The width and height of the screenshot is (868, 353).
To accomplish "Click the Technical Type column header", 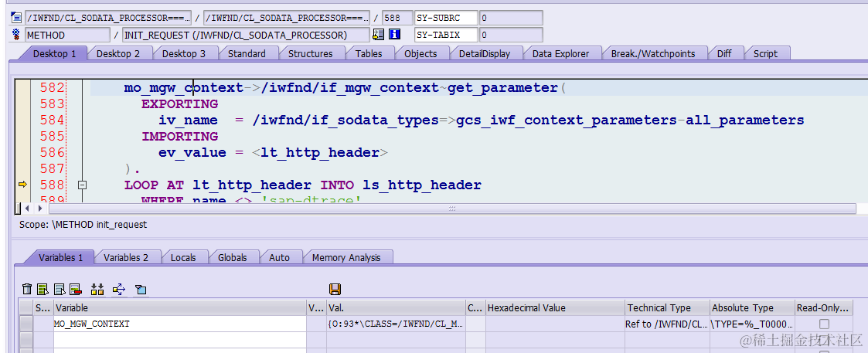I will (x=667, y=307).
